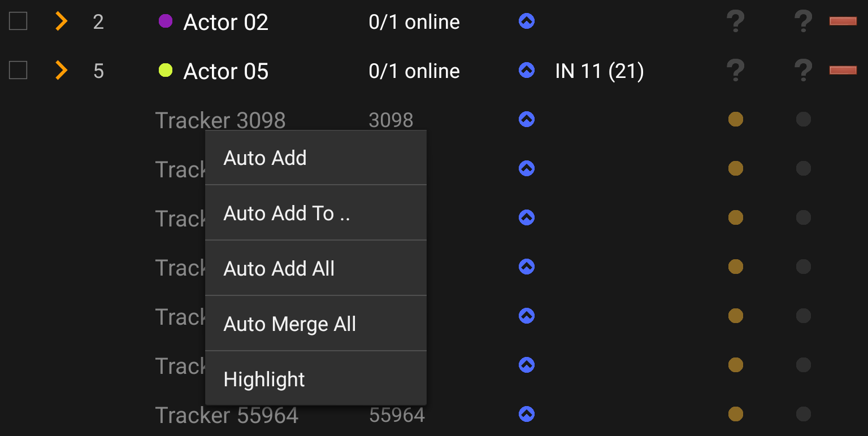
Task: Check the Actor 02 row checkbox
Action: pos(18,21)
